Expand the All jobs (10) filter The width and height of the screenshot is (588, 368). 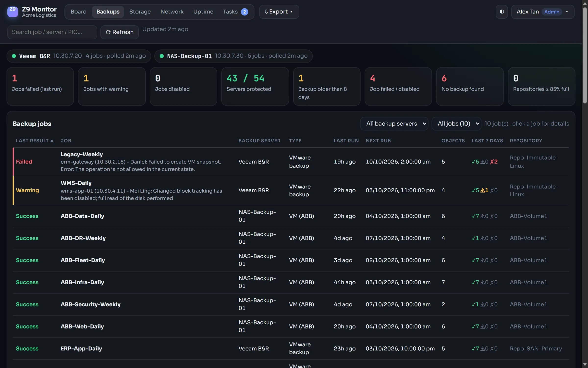click(x=456, y=124)
